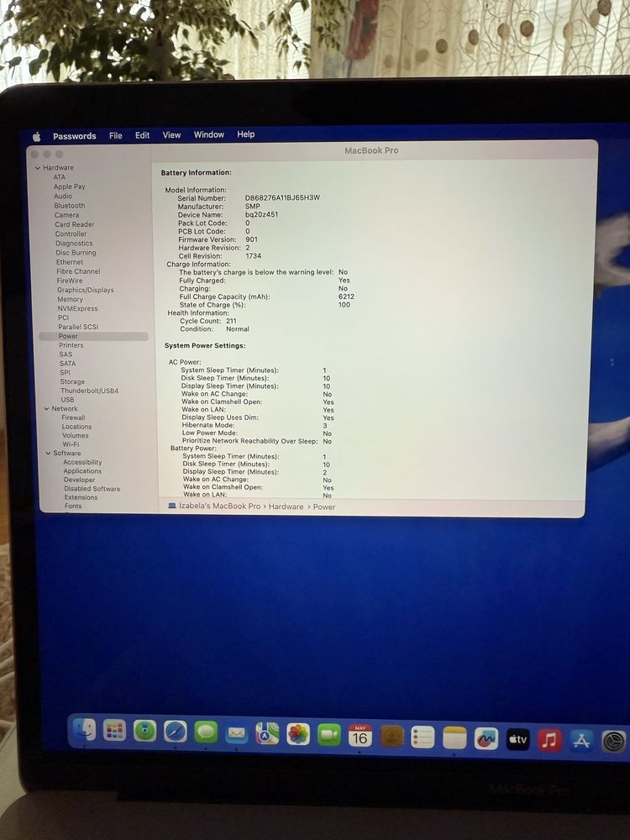This screenshot has width=630, height=840.
Task: Select Thunderbolt/USB4 in the sidebar
Action: pos(90,391)
